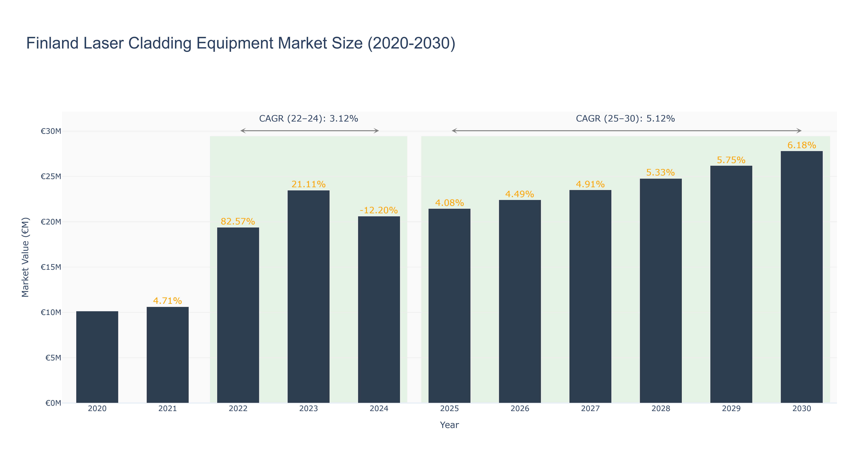
Task: Click the 4.49% growth label
Action: coord(520,194)
